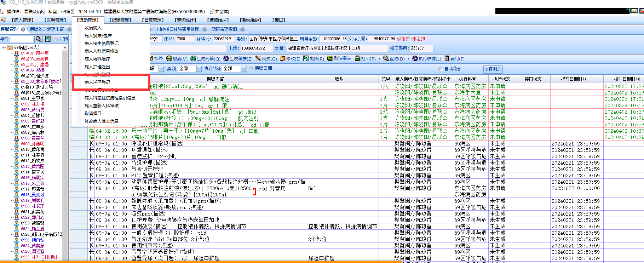Close the 门诊择日住院费用处理 tab
This screenshot has width=644, height=263.
[x=204, y=29]
